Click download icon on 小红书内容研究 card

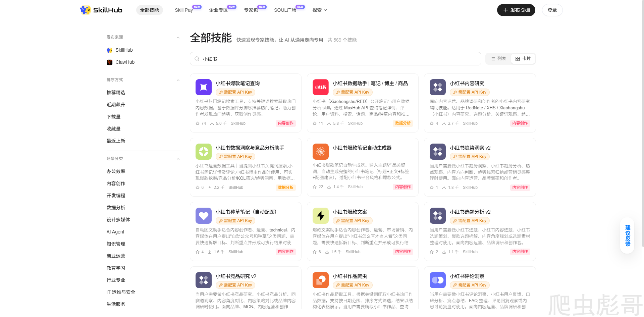pyautogui.click(x=444, y=123)
